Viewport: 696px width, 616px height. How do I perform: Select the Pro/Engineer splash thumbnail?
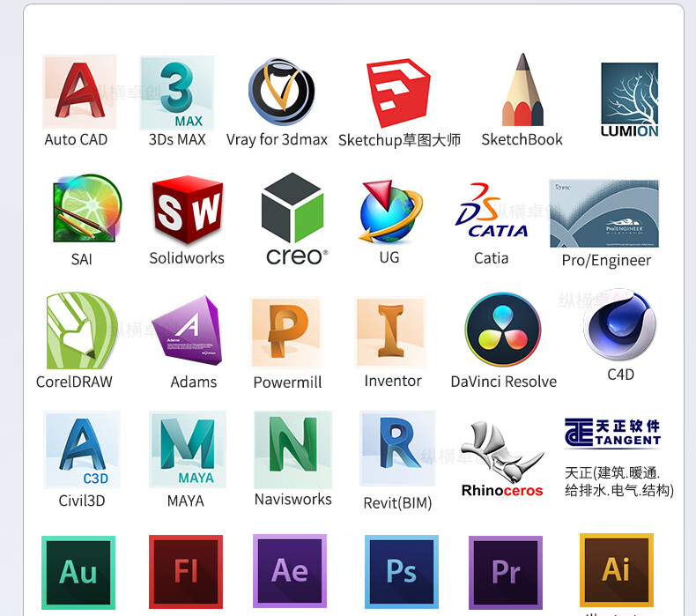(x=604, y=214)
